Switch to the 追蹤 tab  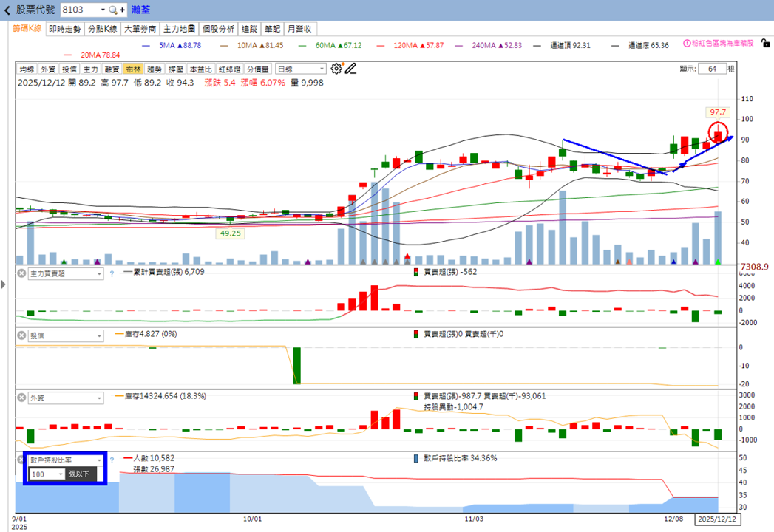(249, 29)
